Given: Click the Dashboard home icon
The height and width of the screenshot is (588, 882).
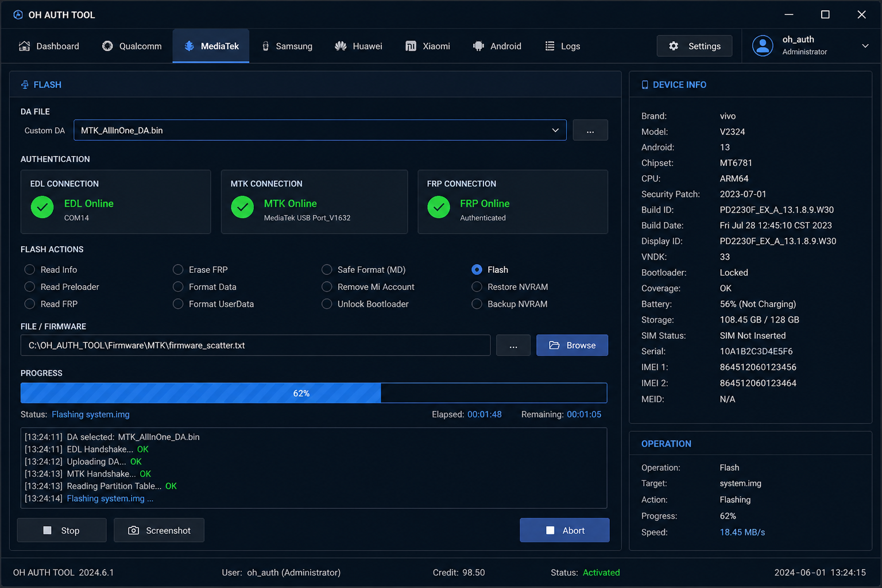Looking at the screenshot, I should (24, 46).
